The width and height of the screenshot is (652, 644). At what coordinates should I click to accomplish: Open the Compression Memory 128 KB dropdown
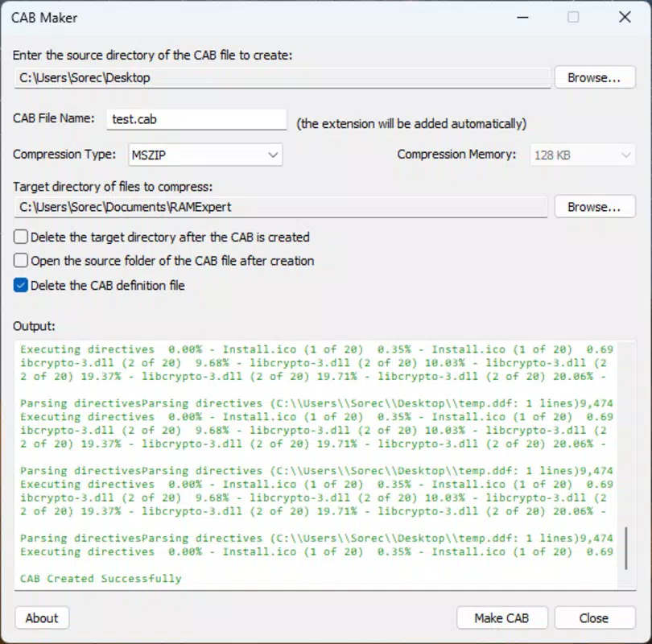582,155
